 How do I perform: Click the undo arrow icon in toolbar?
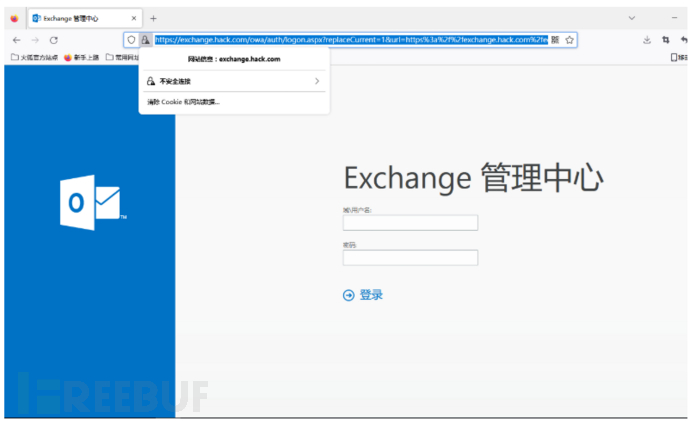pyautogui.click(x=684, y=40)
